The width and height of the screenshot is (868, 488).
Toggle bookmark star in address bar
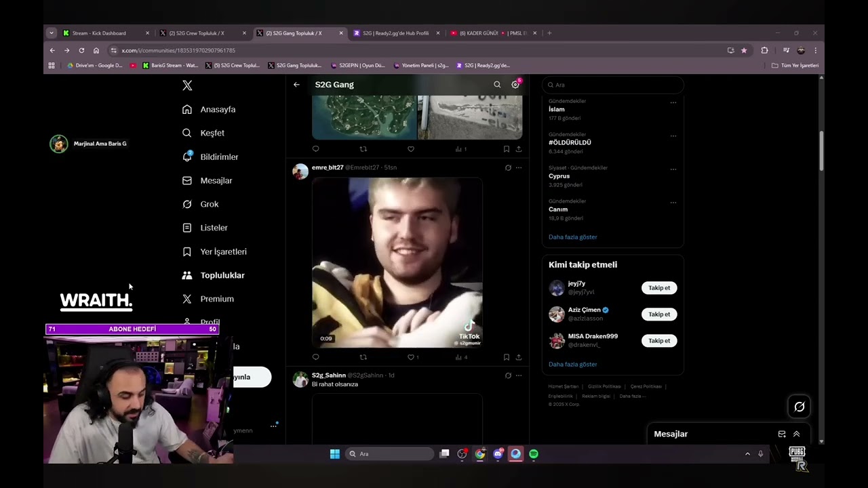pyautogui.click(x=744, y=50)
